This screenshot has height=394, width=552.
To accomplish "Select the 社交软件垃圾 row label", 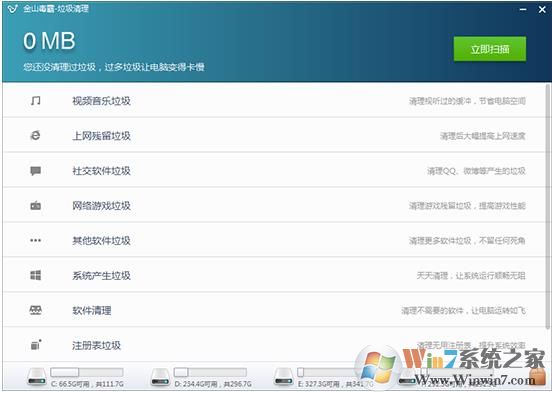I will coord(101,171).
